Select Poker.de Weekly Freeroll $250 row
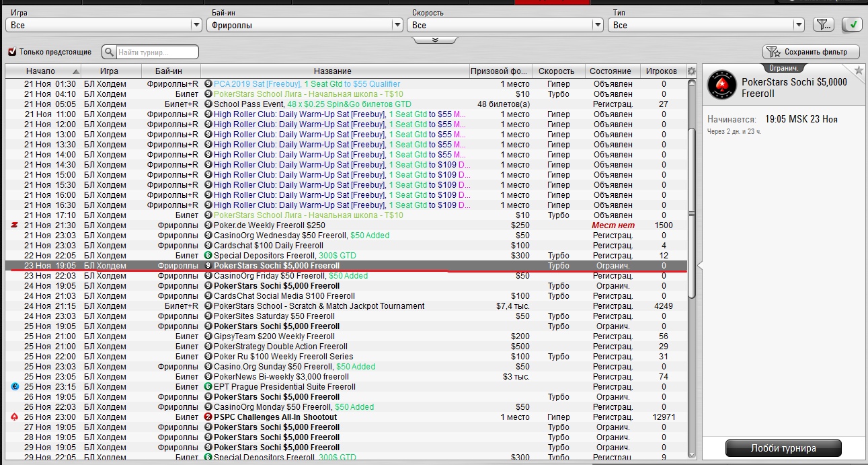 pyautogui.click(x=346, y=225)
